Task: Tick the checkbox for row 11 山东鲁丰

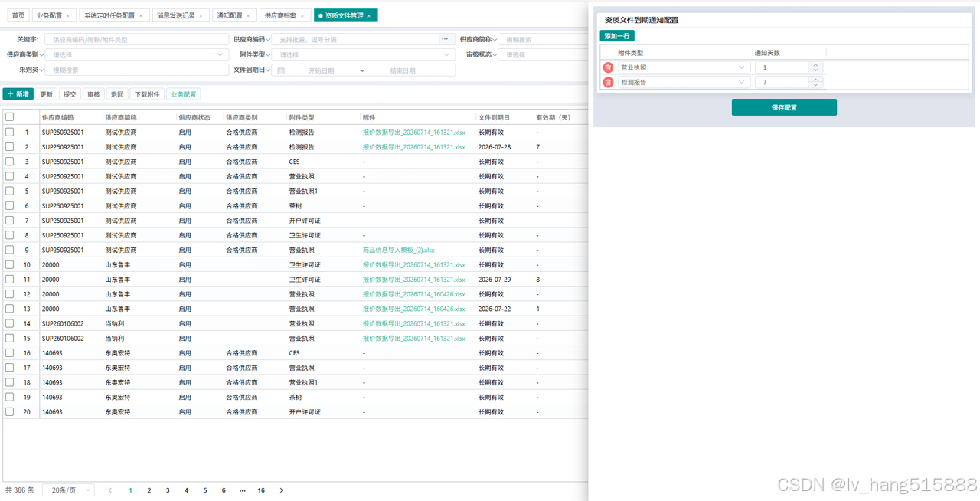Action: coord(9,279)
